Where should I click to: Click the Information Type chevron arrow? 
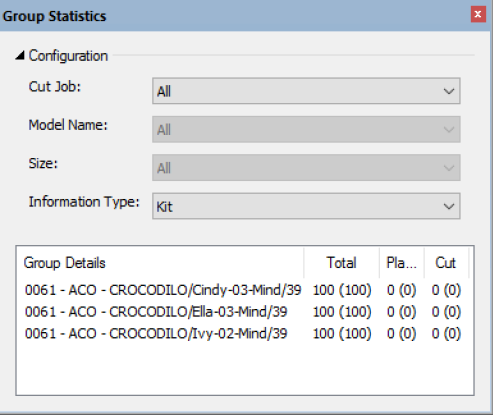click(449, 206)
